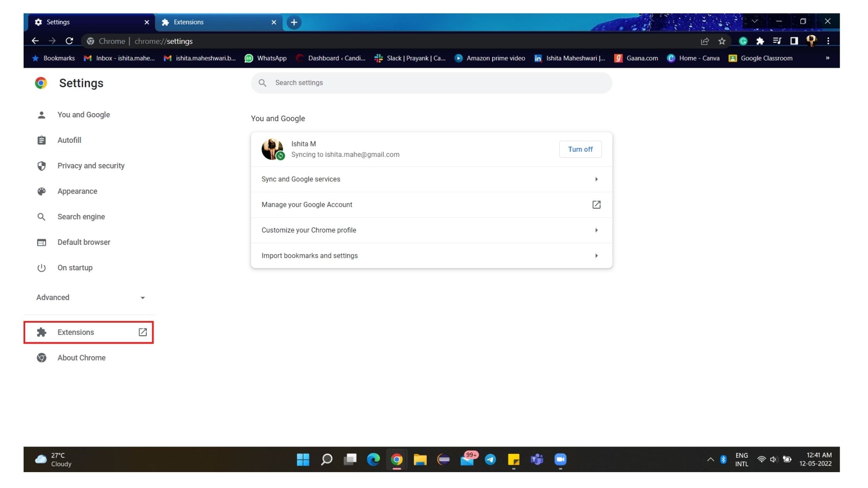Open the Chrome three-dot menu
The image size is (868, 488).
pos(828,41)
